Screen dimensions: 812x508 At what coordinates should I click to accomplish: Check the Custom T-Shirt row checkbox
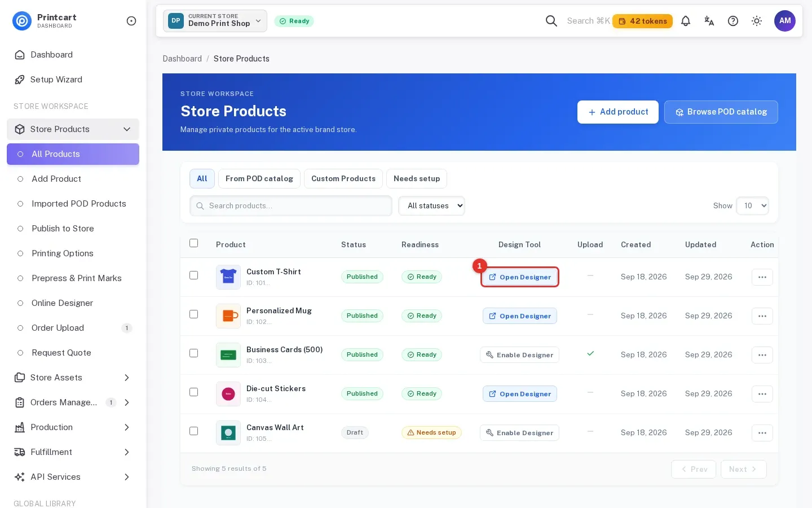194,275
